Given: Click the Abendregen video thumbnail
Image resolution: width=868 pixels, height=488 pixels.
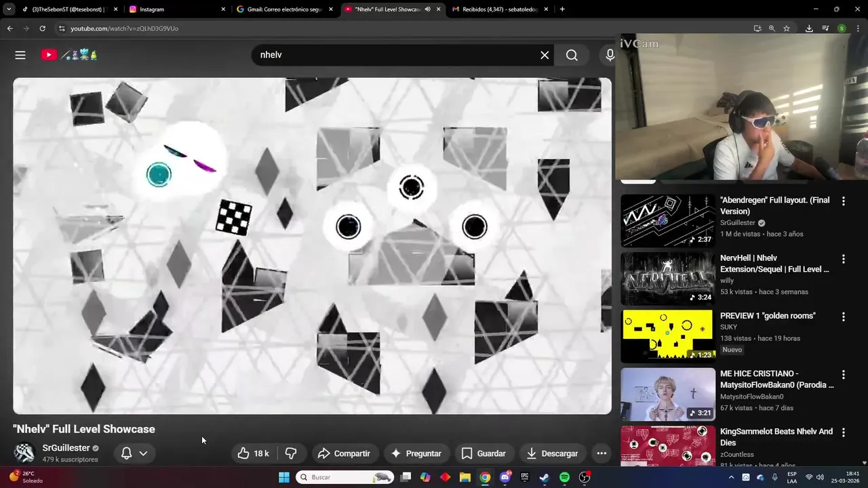Looking at the screenshot, I should [668, 221].
